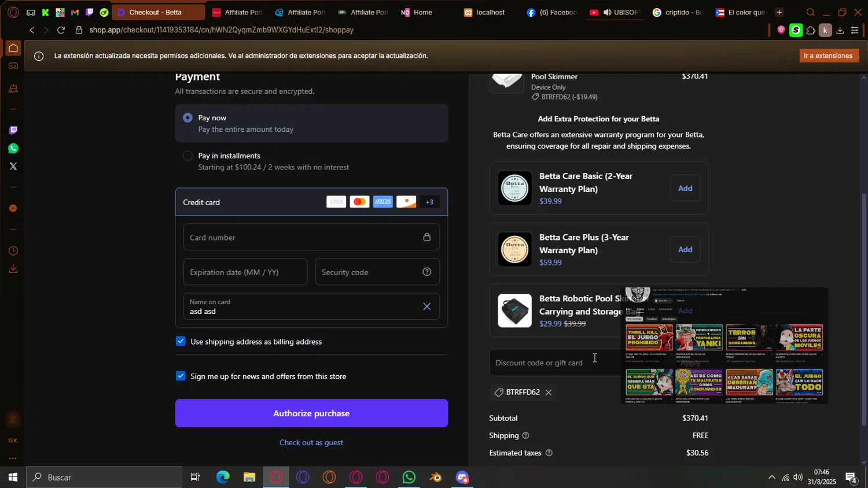Open the extensions puzzle icon

point(810,30)
